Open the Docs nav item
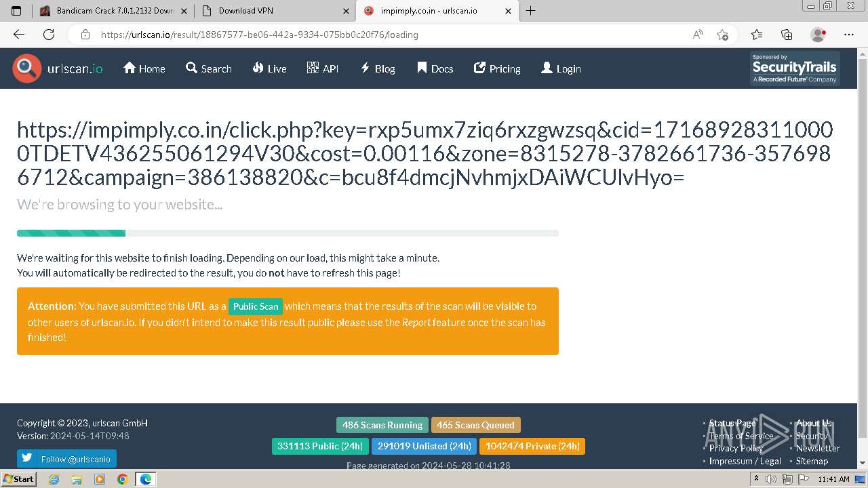 pyautogui.click(x=435, y=68)
